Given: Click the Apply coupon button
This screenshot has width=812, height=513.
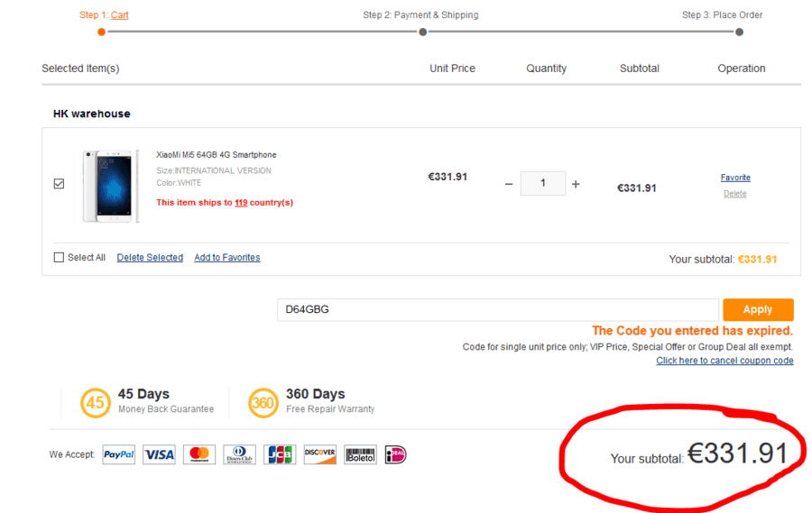Looking at the screenshot, I should [758, 309].
